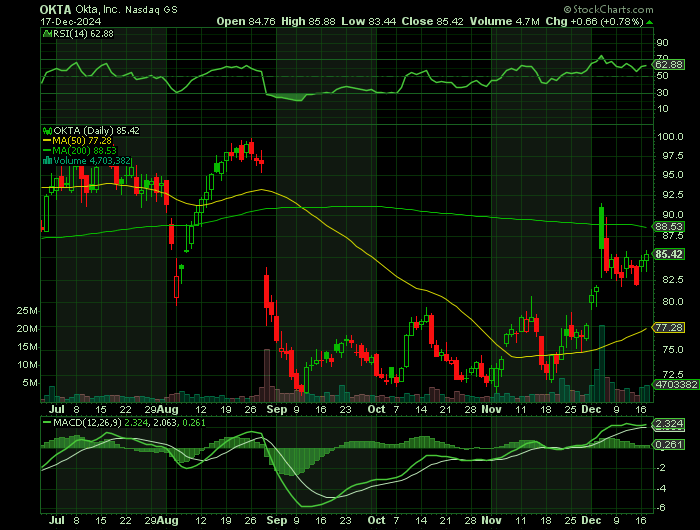Click the 92.5 price axis label
700x530 pixels.
click(x=672, y=195)
